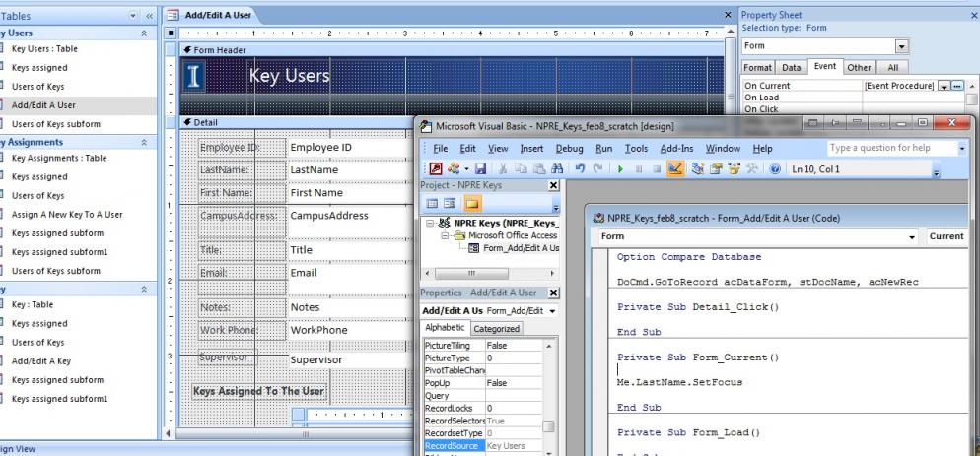Open the Tables navigation pane dropdown

coord(134,16)
